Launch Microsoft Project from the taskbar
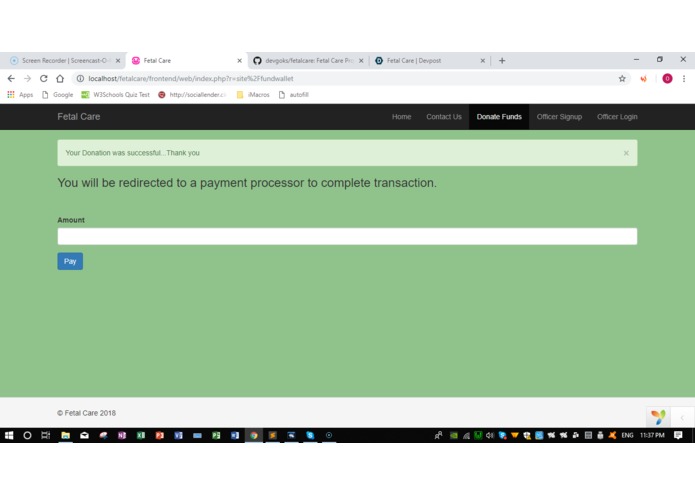Viewport: 695px width, 494px height. tap(216, 435)
